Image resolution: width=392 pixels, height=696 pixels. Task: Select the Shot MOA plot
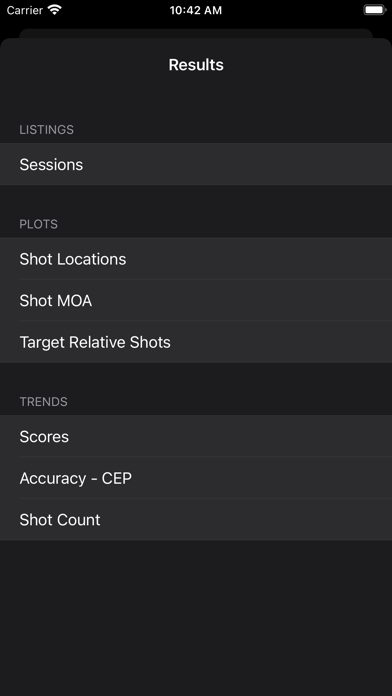click(196, 301)
